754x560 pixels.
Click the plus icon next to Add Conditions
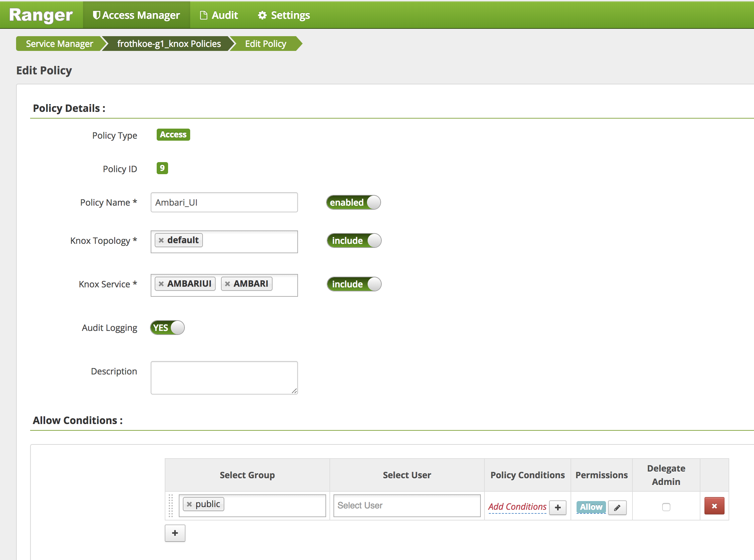[x=558, y=507]
